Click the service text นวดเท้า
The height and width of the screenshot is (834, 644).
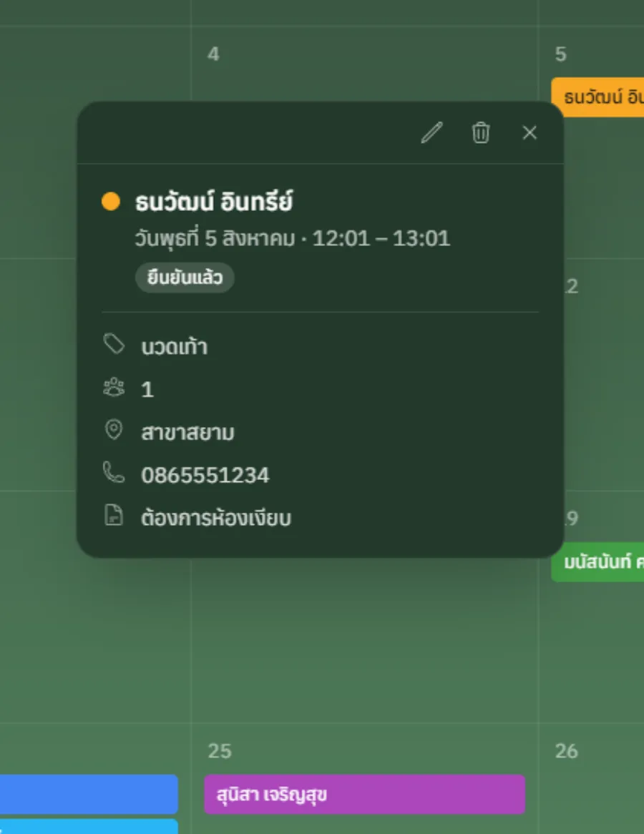pyautogui.click(x=174, y=347)
